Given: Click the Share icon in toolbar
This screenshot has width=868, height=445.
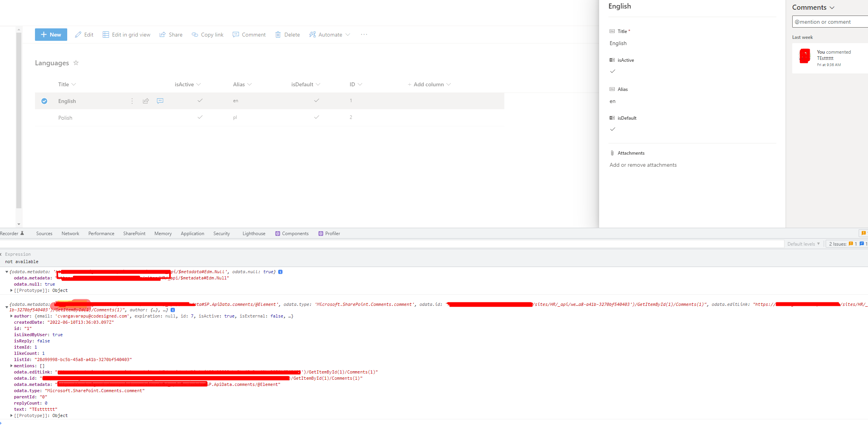Looking at the screenshot, I should coord(163,35).
